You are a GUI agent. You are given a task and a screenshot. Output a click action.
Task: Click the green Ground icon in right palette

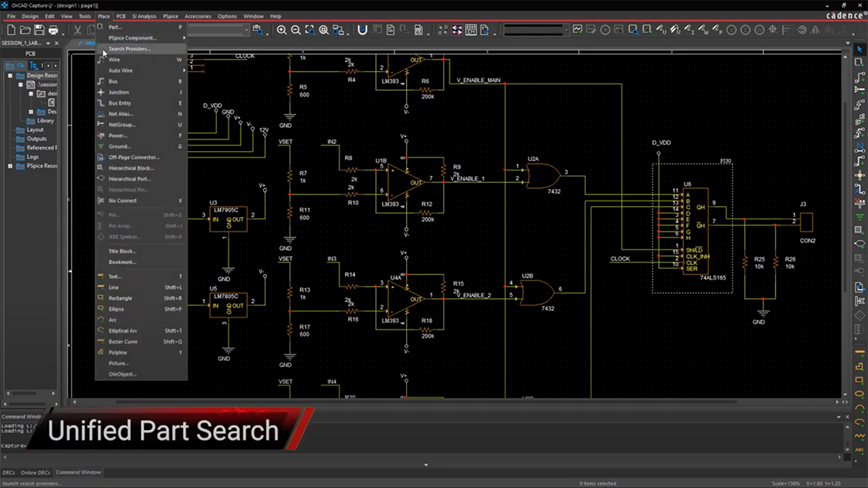(x=859, y=217)
